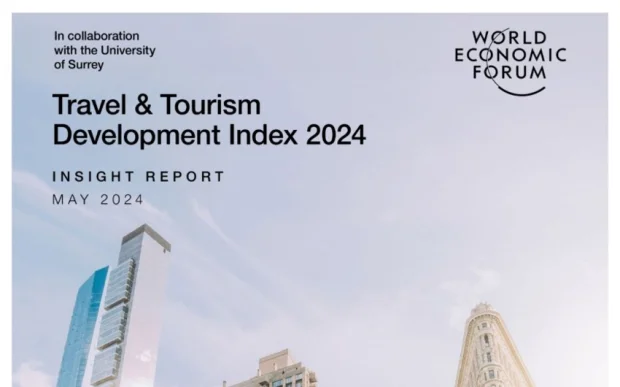The image size is (620, 387).
Task: Click the gray rooftop of the tall tower
Action: pos(146,236)
